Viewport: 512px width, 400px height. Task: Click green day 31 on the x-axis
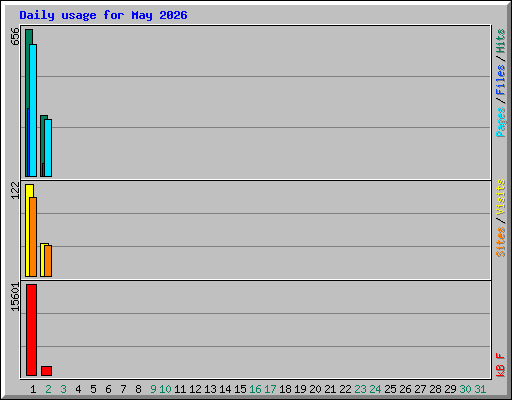click(x=480, y=389)
